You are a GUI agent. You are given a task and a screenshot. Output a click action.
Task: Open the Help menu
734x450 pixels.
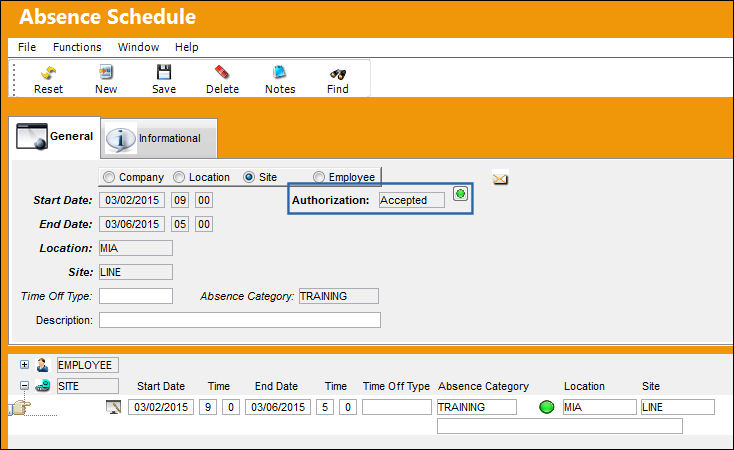click(x=186, y=47)
